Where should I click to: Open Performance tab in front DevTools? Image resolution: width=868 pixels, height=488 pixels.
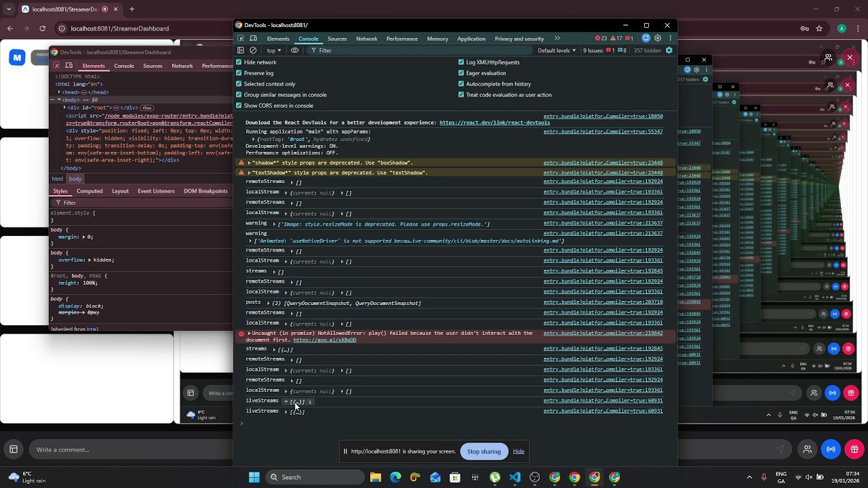402,39
